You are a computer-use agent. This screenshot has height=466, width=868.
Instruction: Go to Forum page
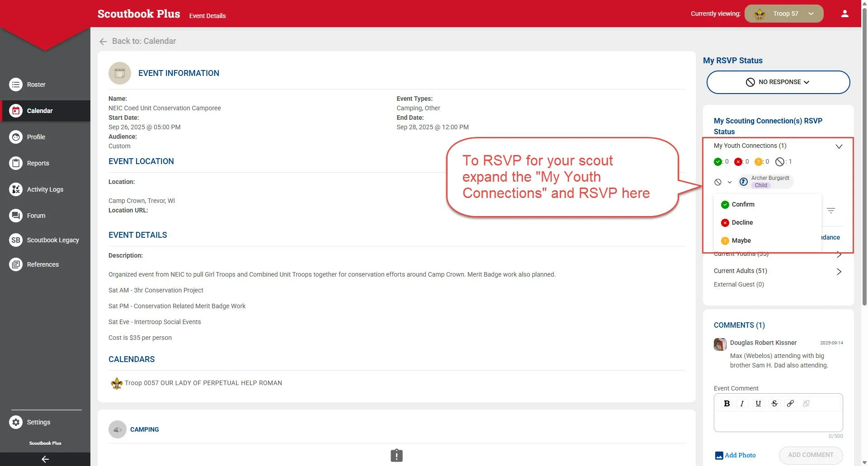(36, 216)
